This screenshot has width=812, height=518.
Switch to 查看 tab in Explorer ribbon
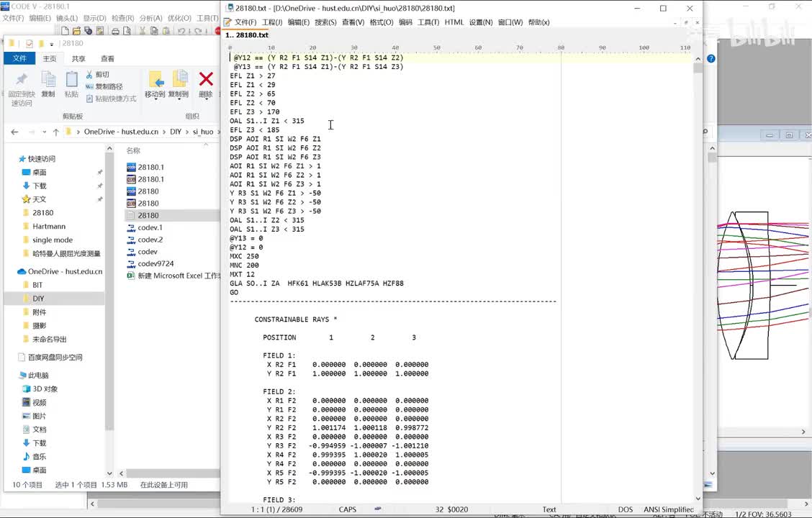coord(107,58)
